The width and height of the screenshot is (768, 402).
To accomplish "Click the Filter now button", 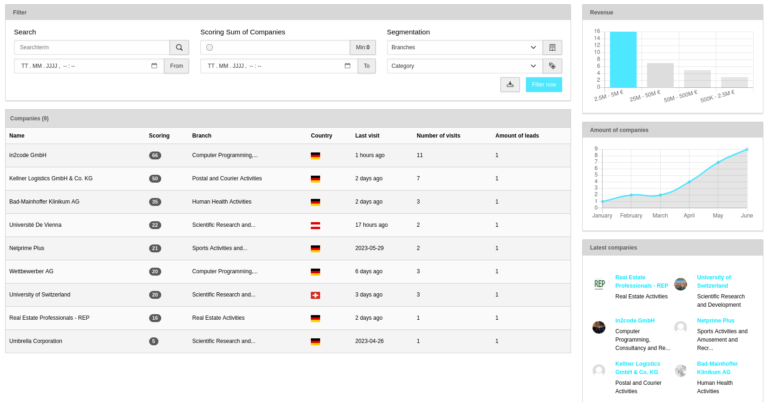I will click(544, 84).
